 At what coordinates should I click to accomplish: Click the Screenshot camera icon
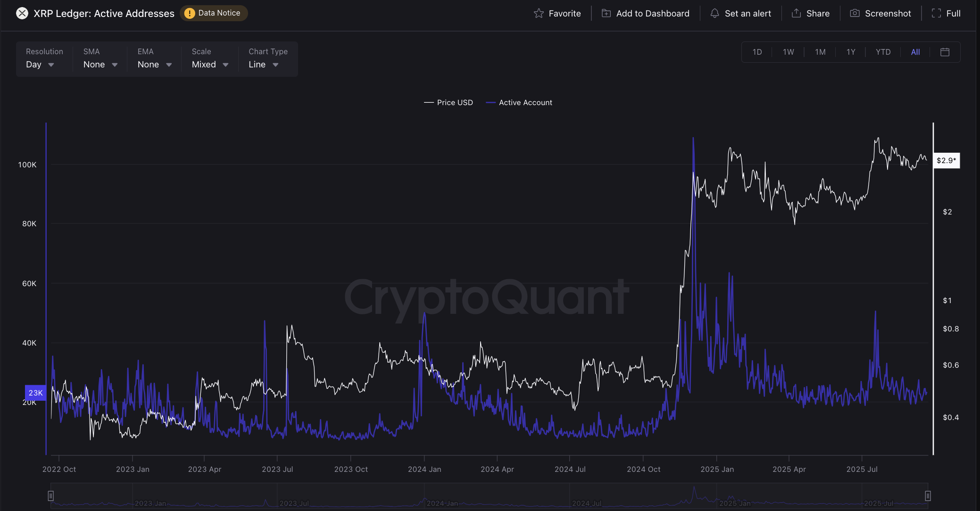[x=855, y=13]
